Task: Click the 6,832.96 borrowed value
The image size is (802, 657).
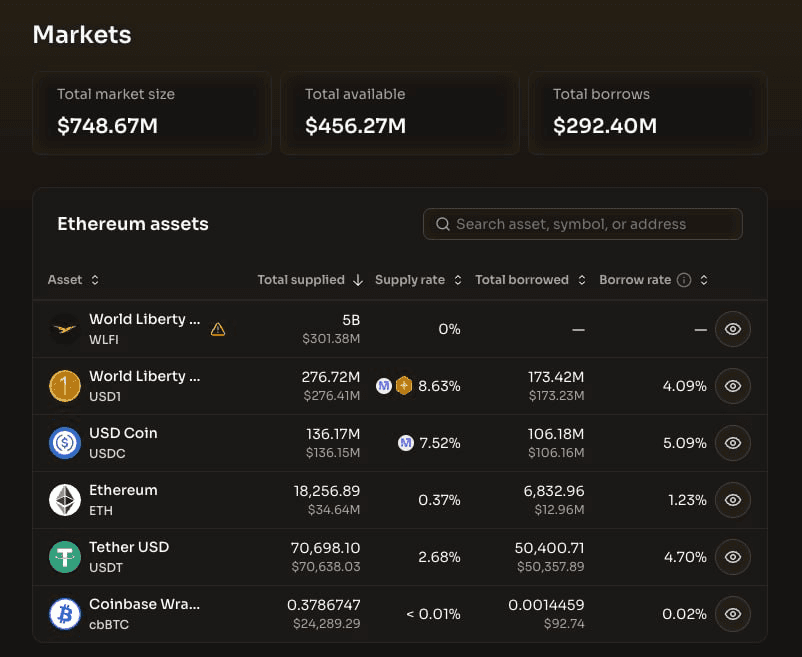Action: (554, 491)
